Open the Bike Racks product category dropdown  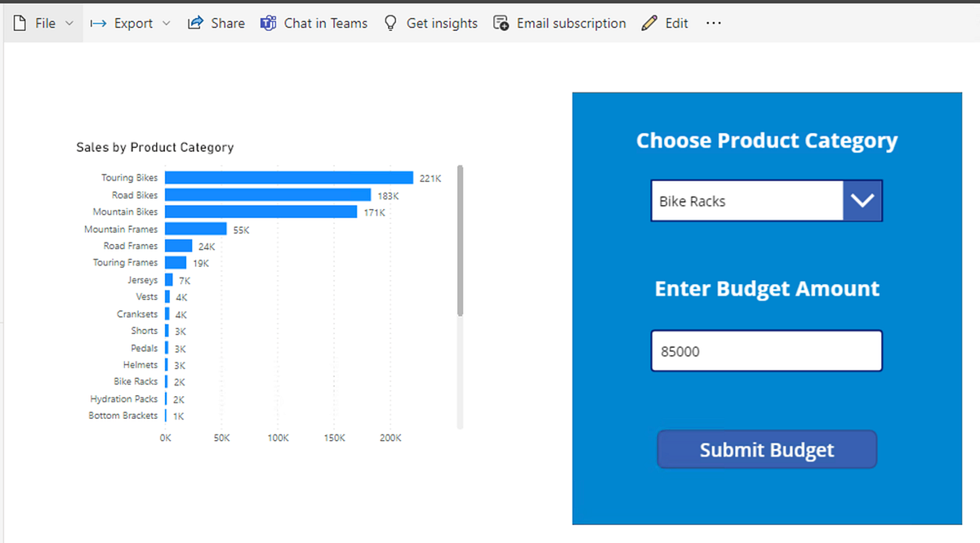(x=862, y=200)
